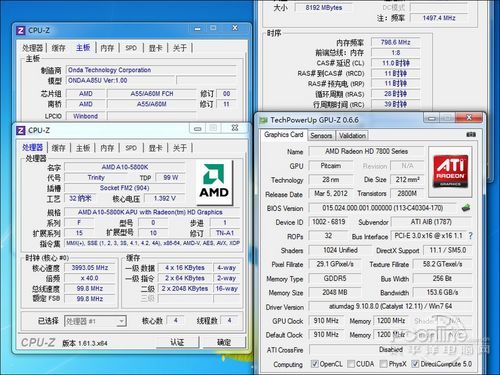Open 关于 tab in back mainboard CPU-Z window

pos(180,48)
